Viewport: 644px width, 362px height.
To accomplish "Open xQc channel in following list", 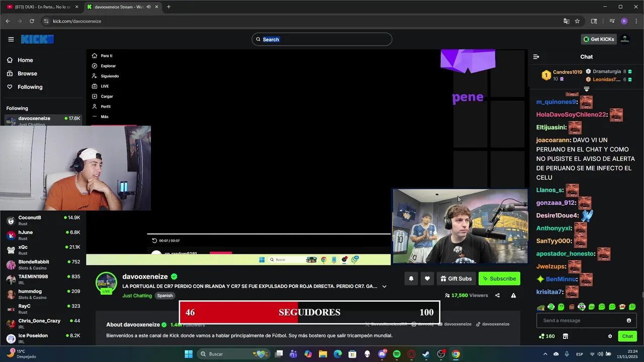I will coord(43,250).
